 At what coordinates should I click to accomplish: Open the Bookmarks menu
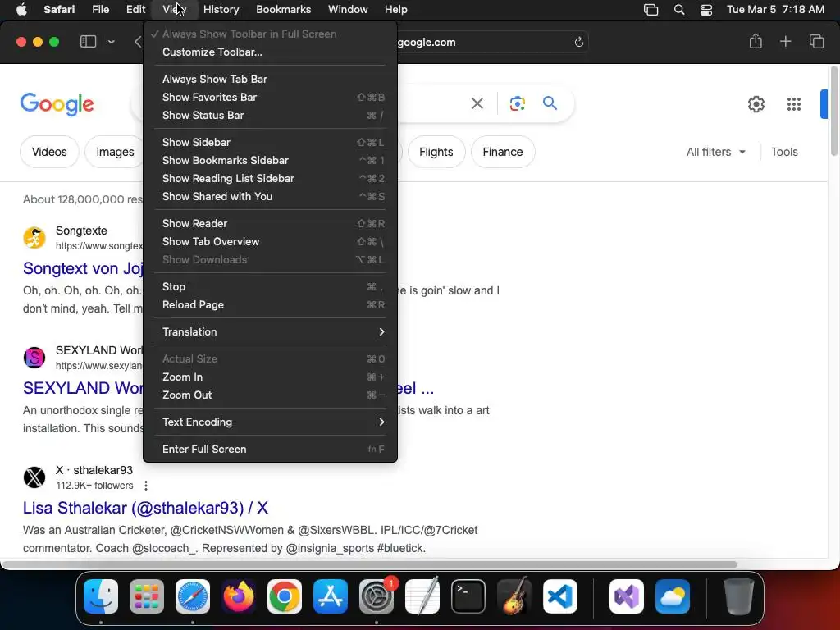coord(283,9)
